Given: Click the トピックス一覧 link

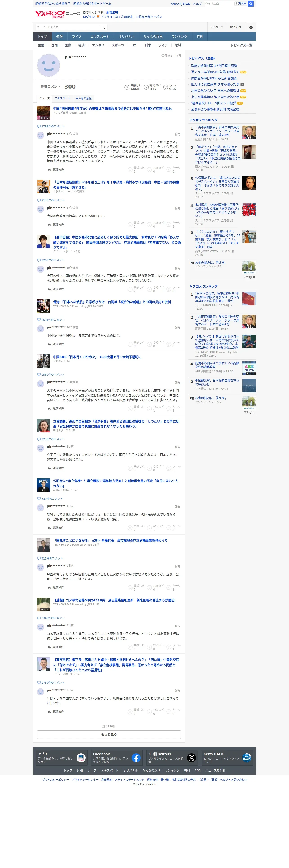Looking at the screenshot, I should pyautogui.click(x=241, y=46).
